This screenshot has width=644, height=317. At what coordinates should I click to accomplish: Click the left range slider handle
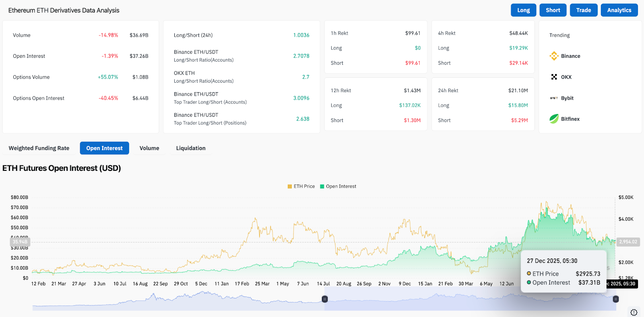(324, 299)
